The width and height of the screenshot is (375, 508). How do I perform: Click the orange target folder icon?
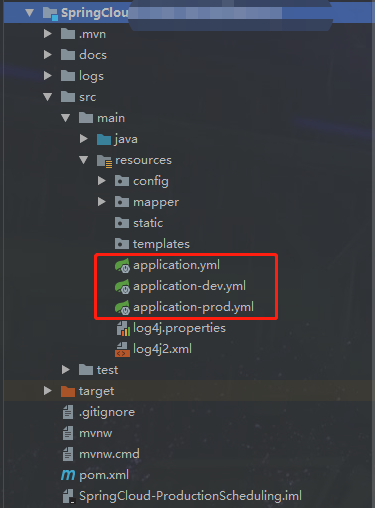point(68,391)
